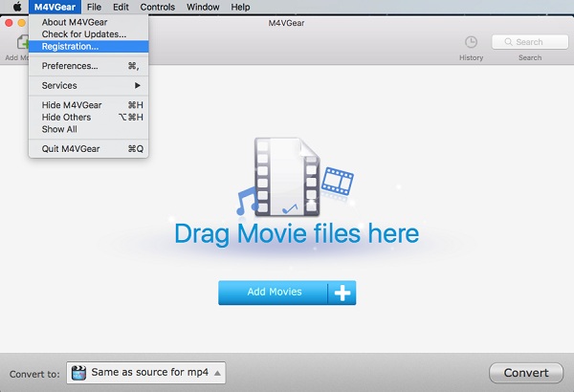Open the Apple menu

coord(17,7)
